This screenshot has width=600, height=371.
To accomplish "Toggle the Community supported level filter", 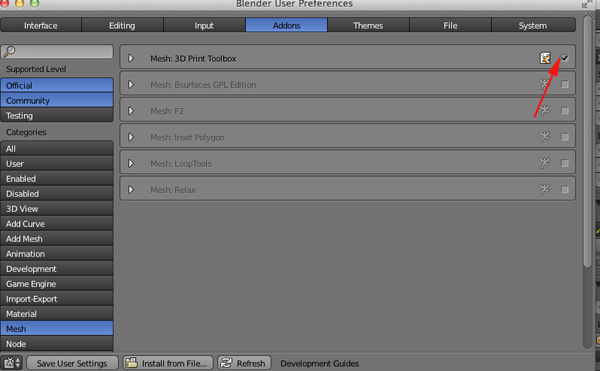I will click(x=57, y=100).
